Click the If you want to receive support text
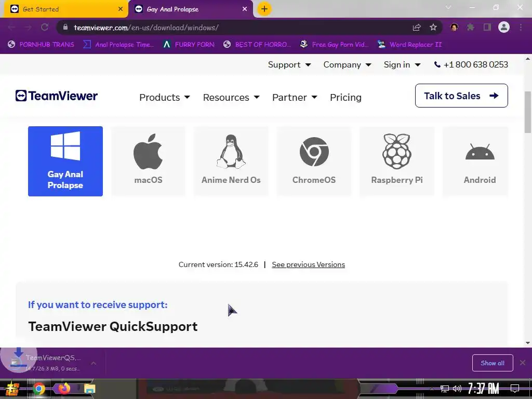Image resolution: width=532 pixels, height=399 pixels. point(98,304)
